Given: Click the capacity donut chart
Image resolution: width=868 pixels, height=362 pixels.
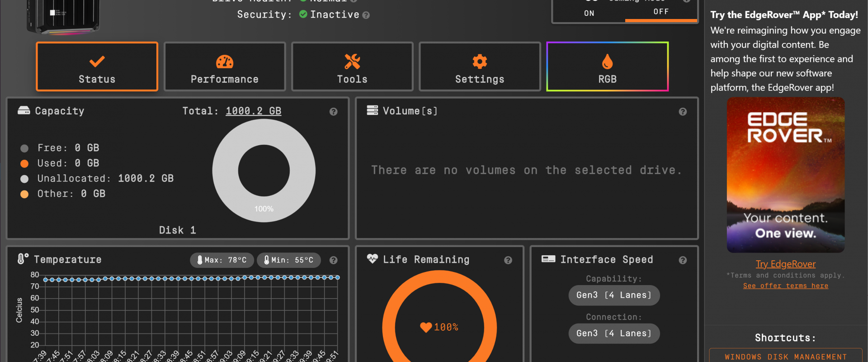Looking at the screenshot, I should coord(264,171).
